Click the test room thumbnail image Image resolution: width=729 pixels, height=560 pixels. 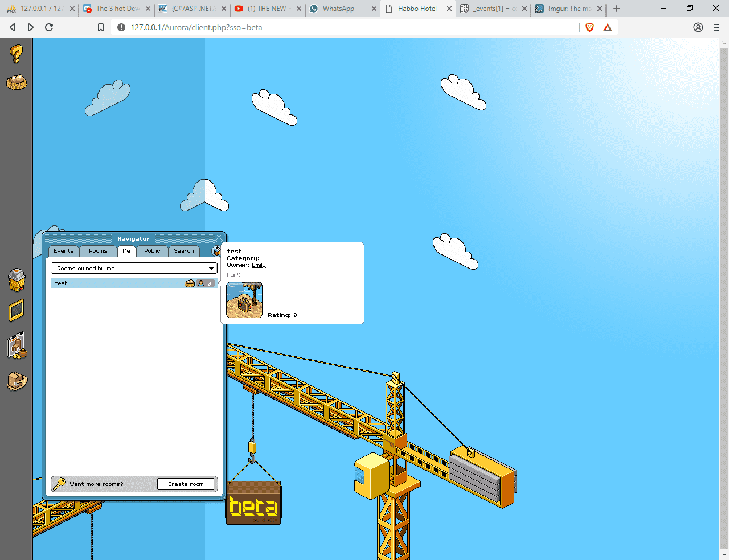pyautogui.click(x=244, y=300)
